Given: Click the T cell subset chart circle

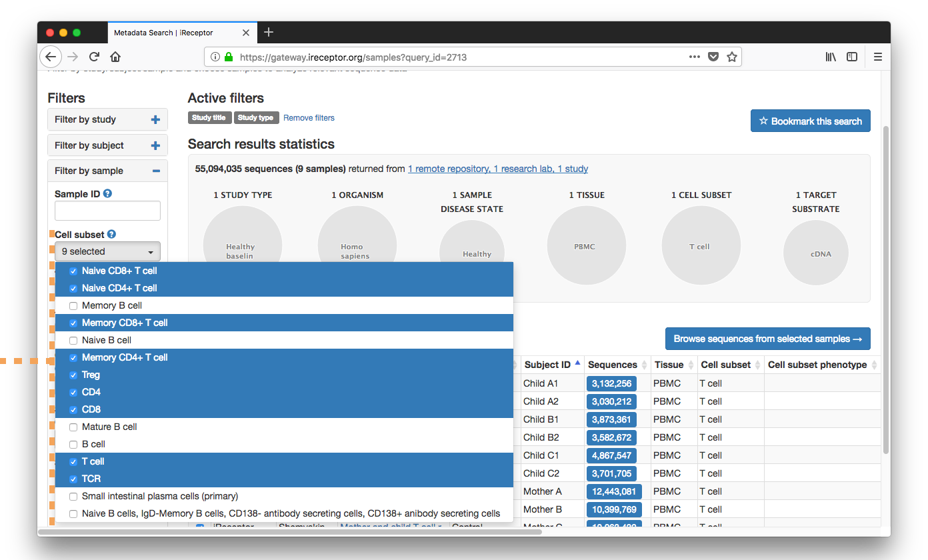Looking at the screenshot, I should click(x=701, y=245).
